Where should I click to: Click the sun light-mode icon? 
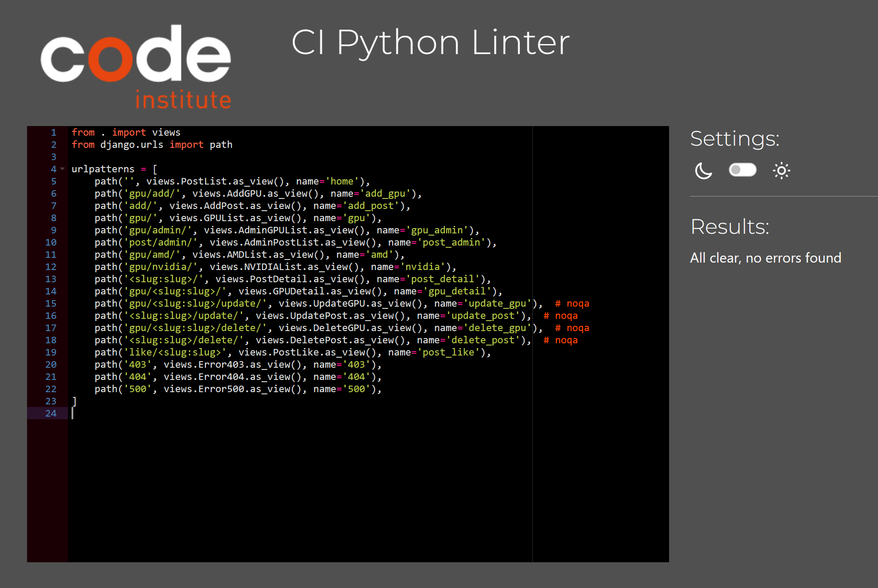pos(781,171)
